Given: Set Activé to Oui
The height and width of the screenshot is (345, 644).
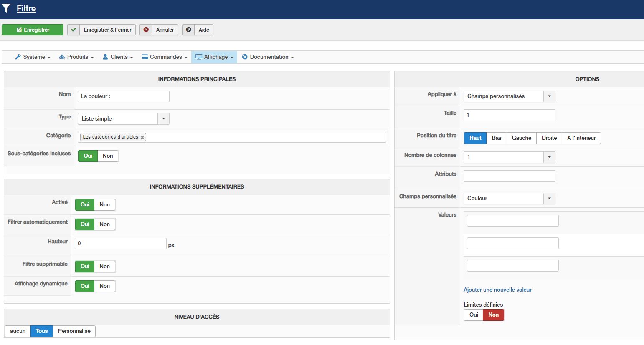Looking at the screenshot, I should pos(85,205).
